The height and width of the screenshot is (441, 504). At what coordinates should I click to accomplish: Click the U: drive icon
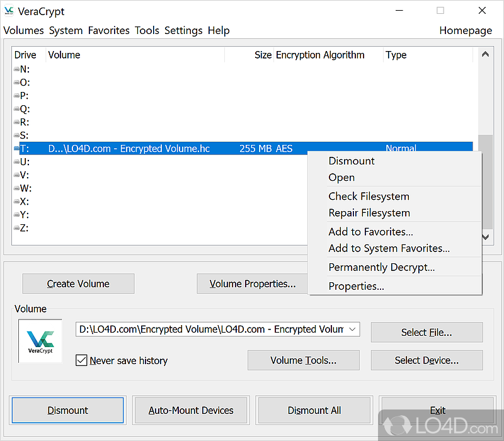coord(16,162)
